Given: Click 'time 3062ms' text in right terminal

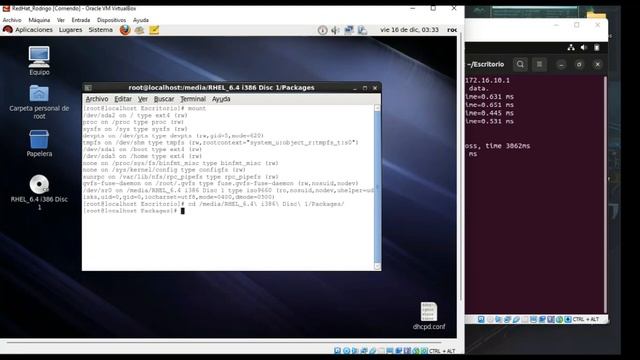Looking at the screenshot, I should 507,146.
